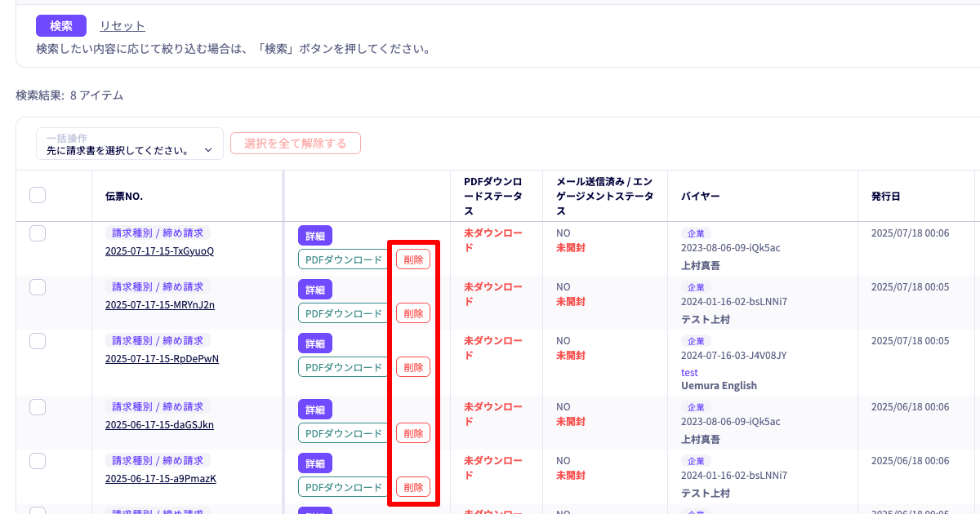Viewport: 980px width, 514px height.
Task: Click 削除 for invoice 2025-07-17-15-TxGyuoQ
Action: coord(413,259)
